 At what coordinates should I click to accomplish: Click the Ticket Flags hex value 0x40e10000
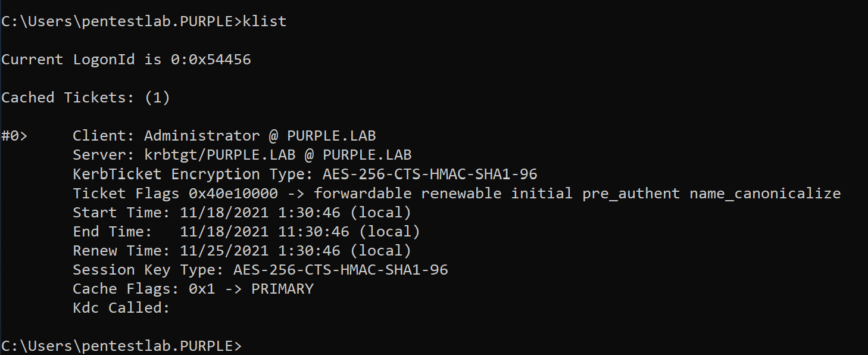pyautogui.click(x=233, y=194)
